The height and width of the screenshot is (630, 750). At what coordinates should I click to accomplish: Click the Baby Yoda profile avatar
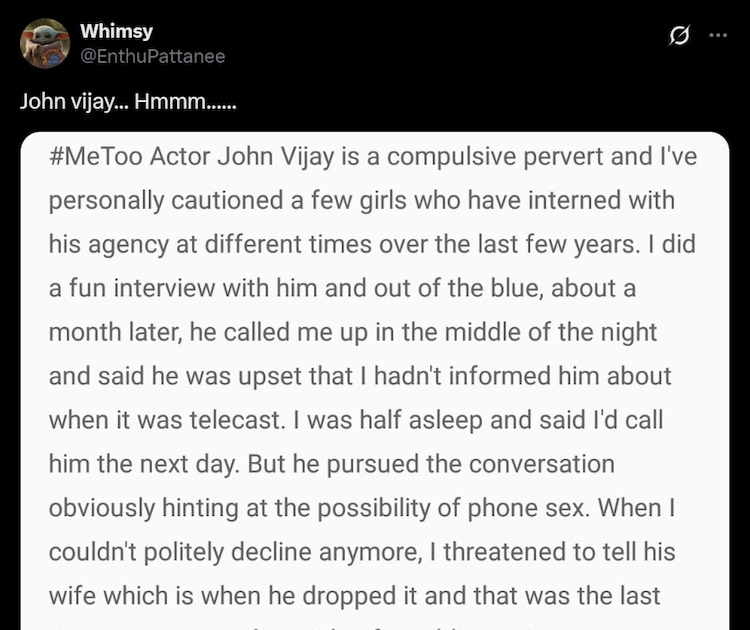45,44
